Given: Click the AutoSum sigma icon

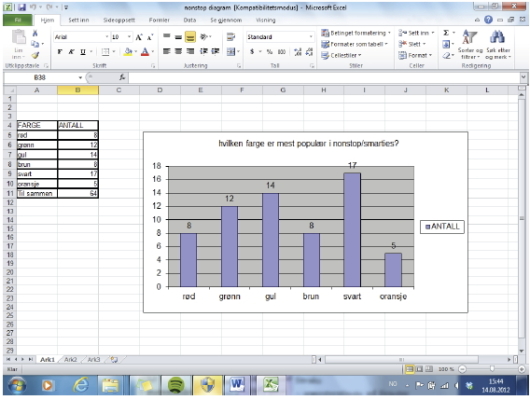Looking at the screenshot, I should pos(446,33).
